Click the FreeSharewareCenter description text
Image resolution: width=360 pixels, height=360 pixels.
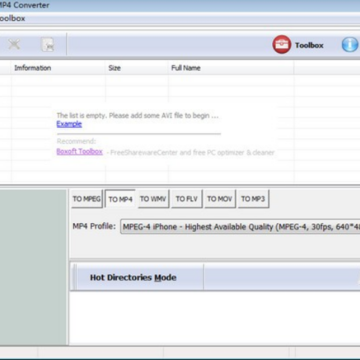[190, 153]
